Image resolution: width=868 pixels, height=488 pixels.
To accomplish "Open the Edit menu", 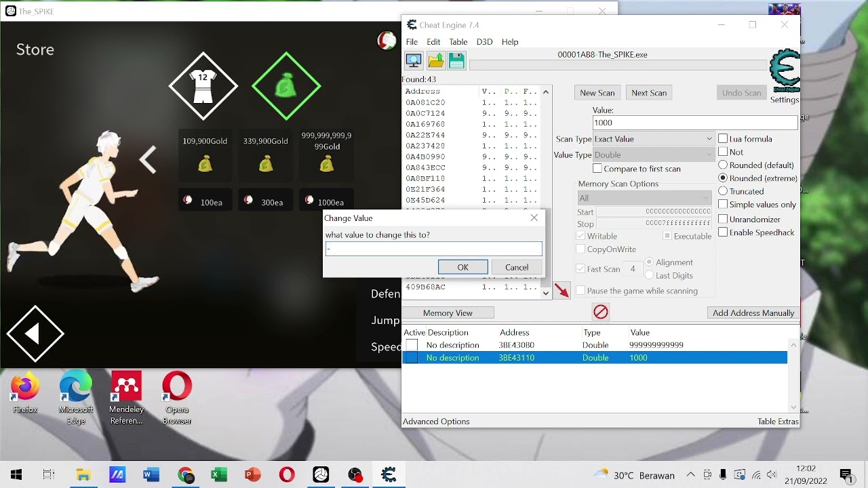I will pos(433,42).
